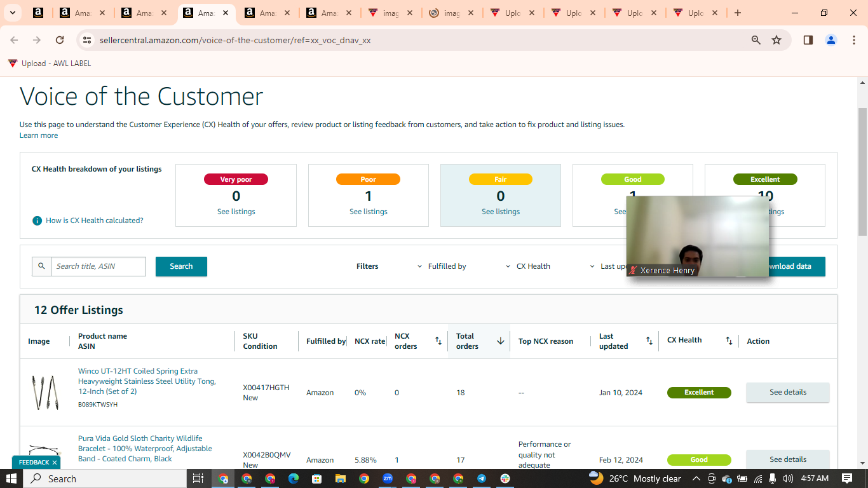
Task: Open the weather widget showing 26°C Mostly clear
Action: pyautogui.click(x=635, y=478)
